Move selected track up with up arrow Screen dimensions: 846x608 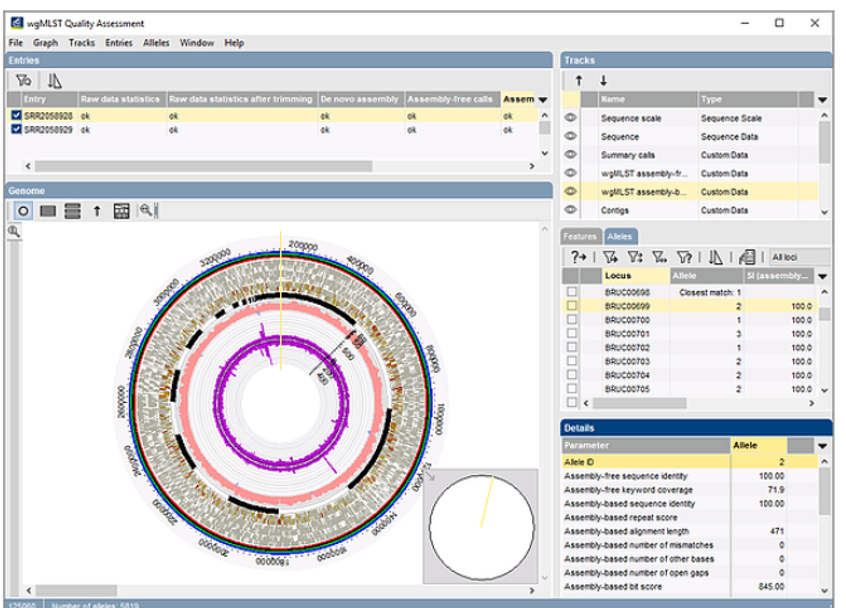coord(579,81)
